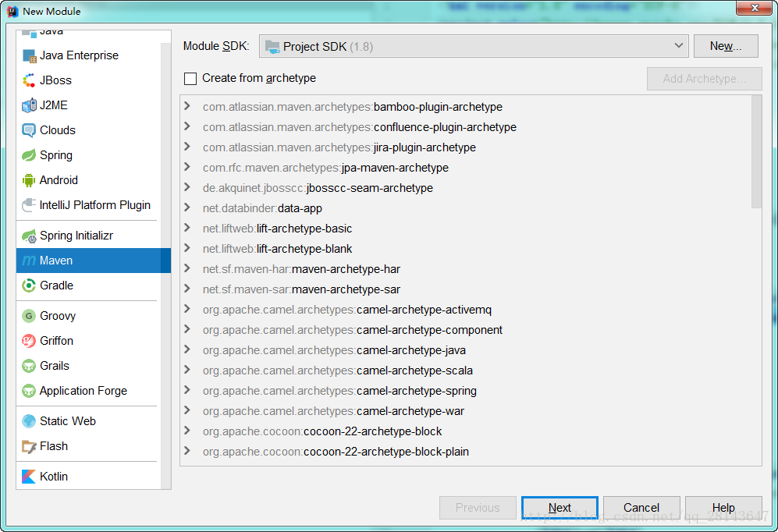This screenshot has height=532, width=778.
Task: Expand maven-archetype-sar entry
Action: (x=187, y=289)
